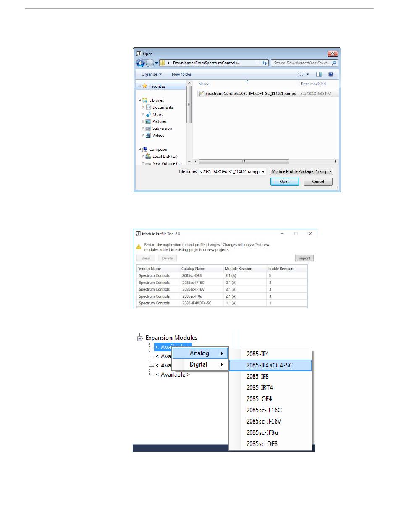Select Subversion library
399x532 pixels.
(x=162, y=128)
